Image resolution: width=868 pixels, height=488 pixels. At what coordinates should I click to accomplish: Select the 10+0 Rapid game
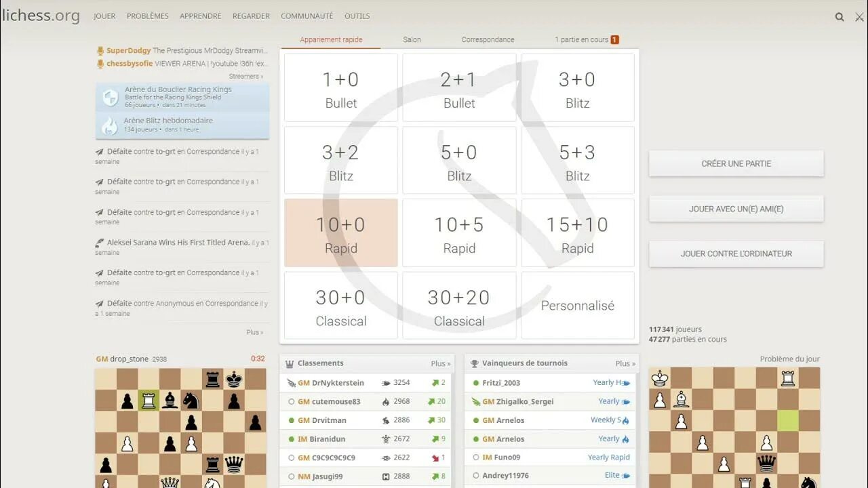click(341, 233)
